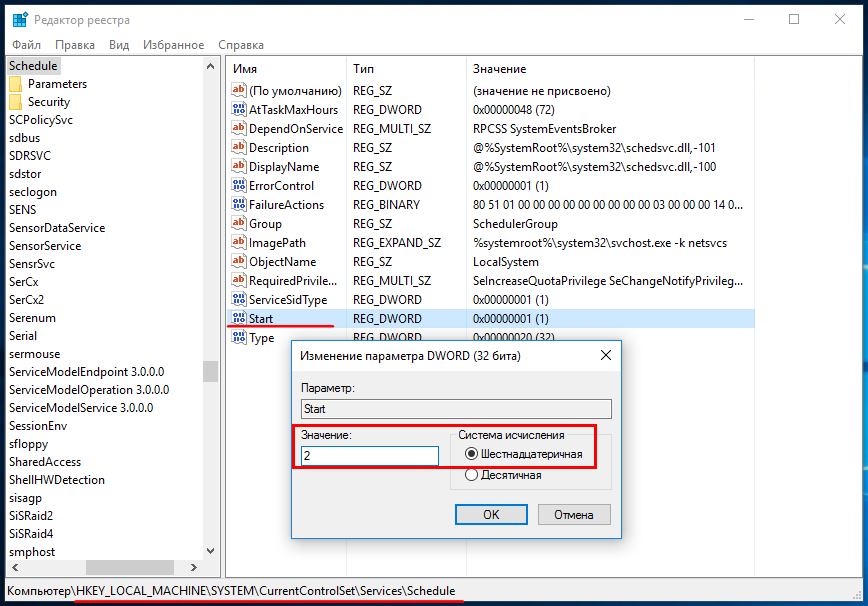Image resolution: width=868 pixels, height=606 pixels.
Task: Click the binary icon next to ErrorControl
Action: [239, 185]
